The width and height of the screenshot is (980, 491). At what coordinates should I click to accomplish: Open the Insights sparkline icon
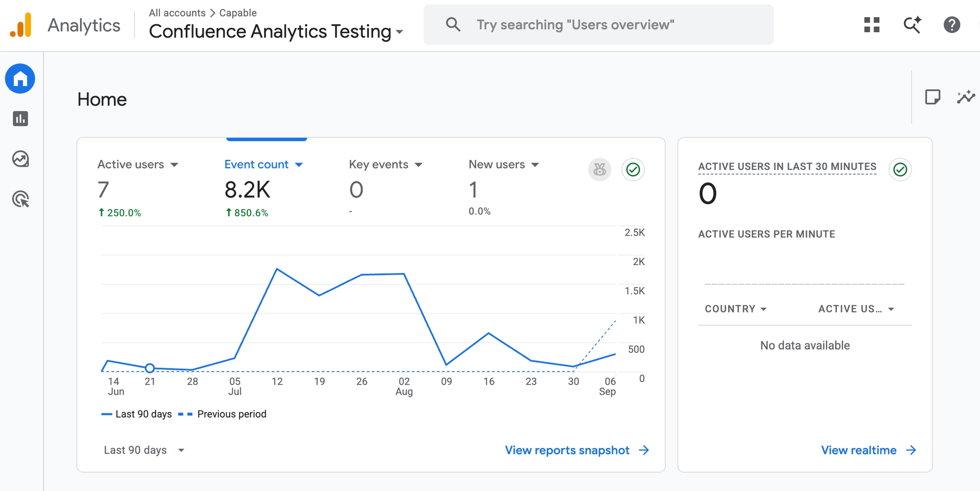click(x=966, y=97)
